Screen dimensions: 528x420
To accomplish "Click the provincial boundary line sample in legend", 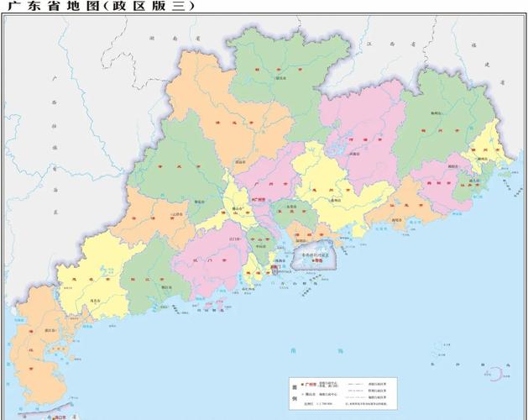I will tap(356, 384).
